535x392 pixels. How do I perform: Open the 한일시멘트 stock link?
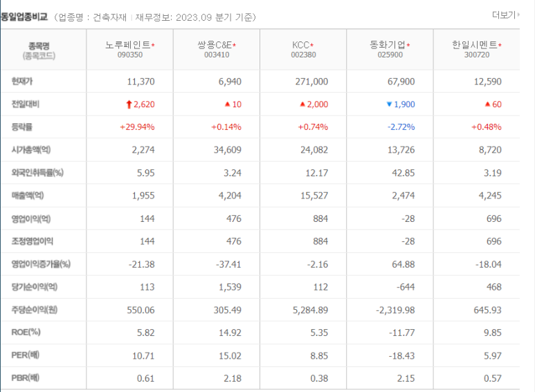[x=475, y=45]
